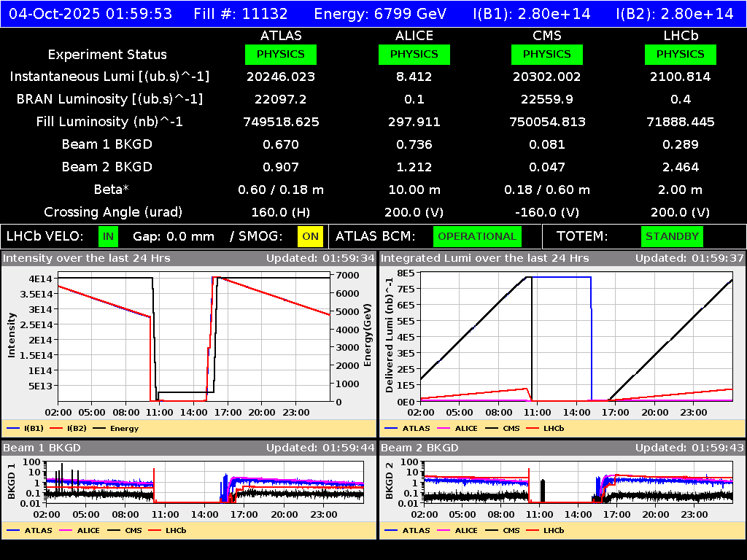Click the LHCb PHYSICS status indicator
The height and width of the screenshot is (560, 747).
(x=680, y=54)
